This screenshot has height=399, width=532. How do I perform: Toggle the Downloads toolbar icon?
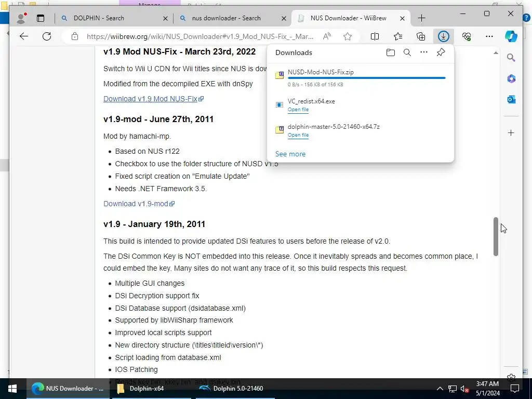coord(444,36)
